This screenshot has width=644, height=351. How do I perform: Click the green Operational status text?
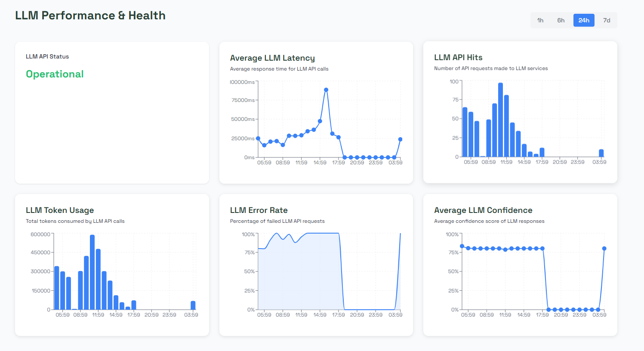point(55,74)
